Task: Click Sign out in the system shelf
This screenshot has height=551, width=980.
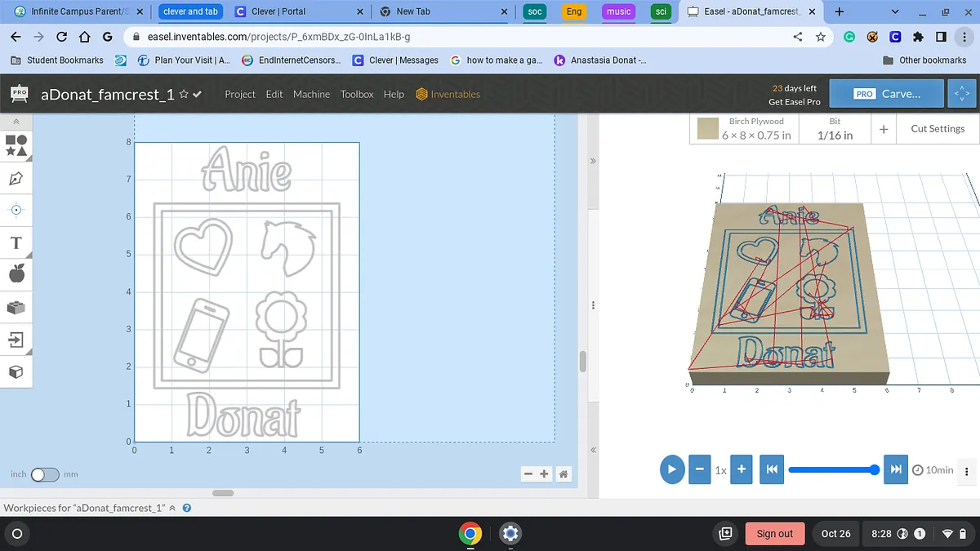Action: click(x=774, y=534)
